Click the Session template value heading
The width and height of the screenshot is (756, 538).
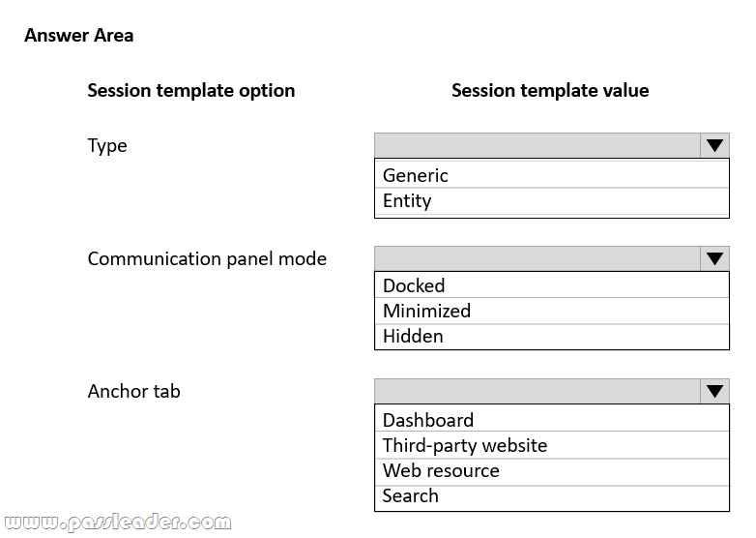(550, 91)
